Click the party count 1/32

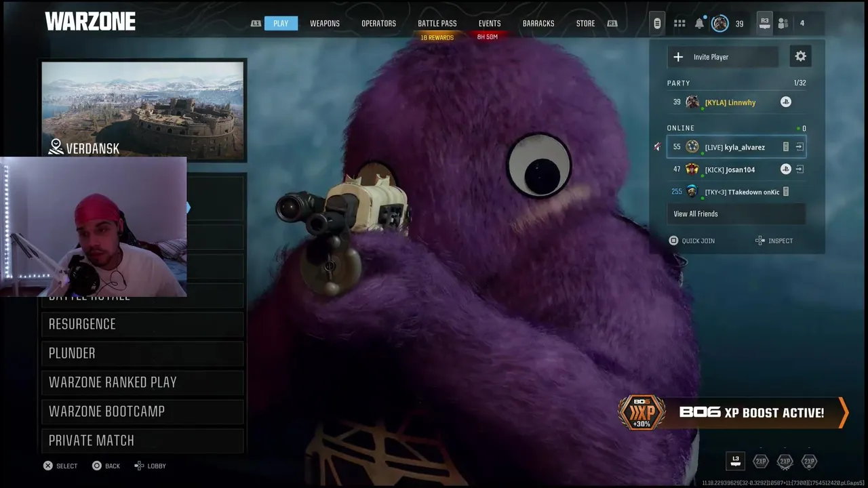pyautogui.click(x=800, y=83)
